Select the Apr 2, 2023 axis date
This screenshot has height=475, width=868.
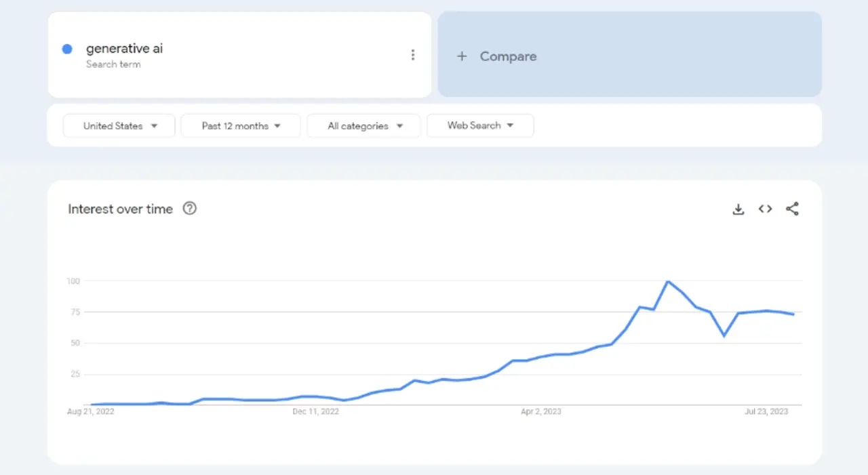point(540,411)
